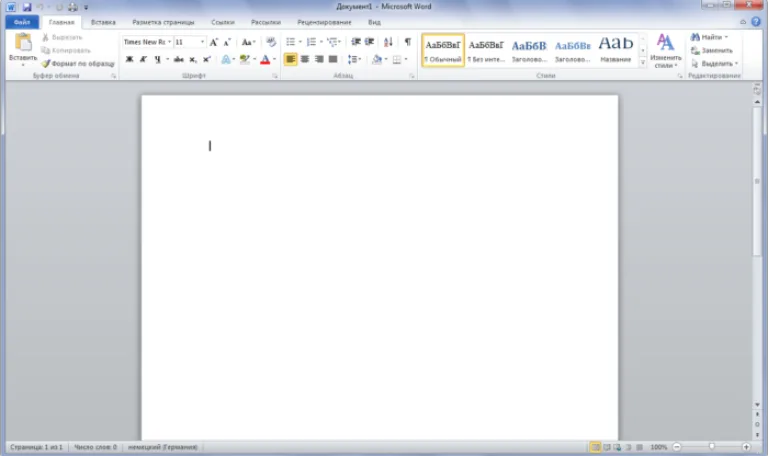
Task: Click the Copy (Копировать) button
Action: coord(66,50)
